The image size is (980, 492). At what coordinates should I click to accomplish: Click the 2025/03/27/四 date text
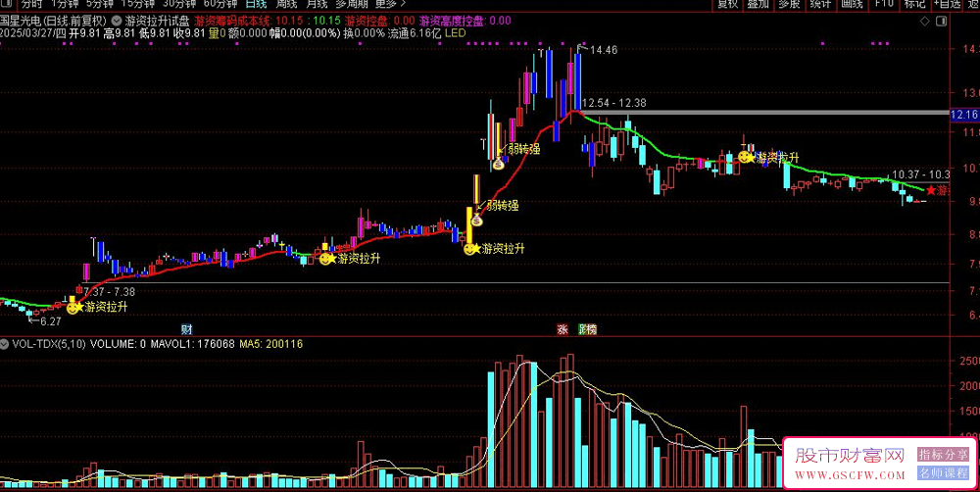tap(33, 33)
